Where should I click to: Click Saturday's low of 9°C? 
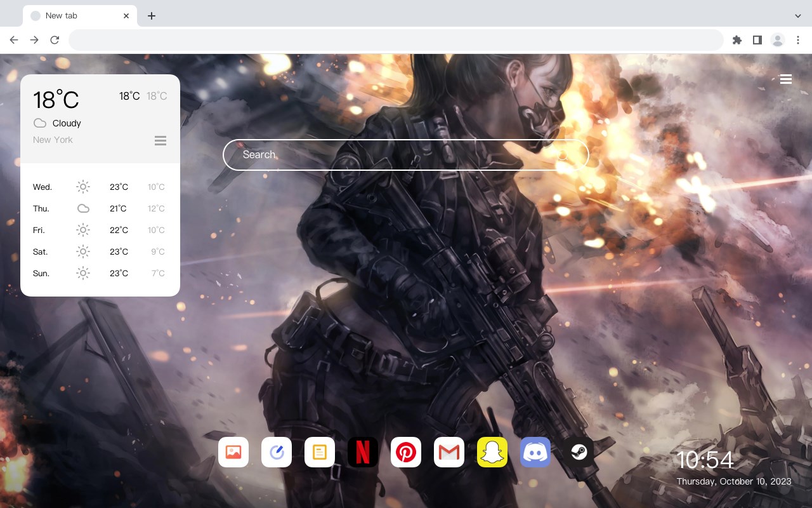(158, 251)
